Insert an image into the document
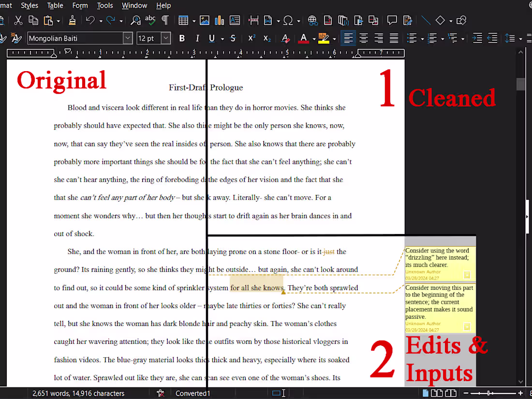The height and width of the screenshot is (399, 532). click(205, 20)
